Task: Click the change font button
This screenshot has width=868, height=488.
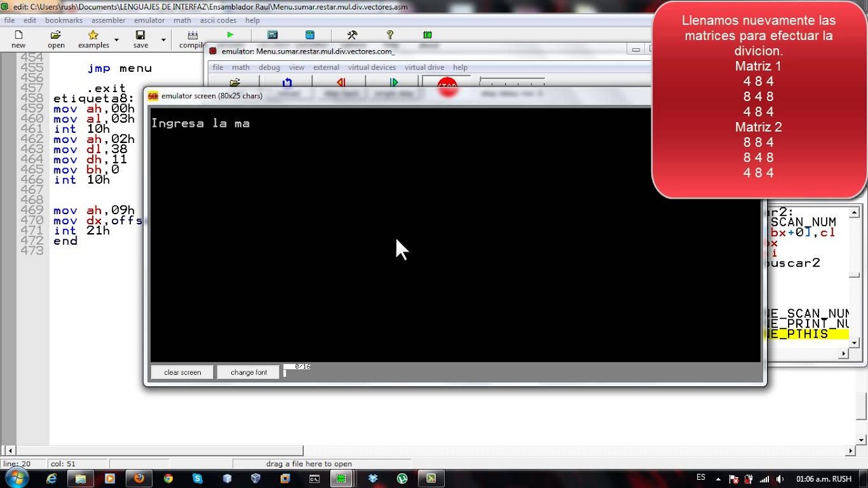Action: tap(249, 372)
